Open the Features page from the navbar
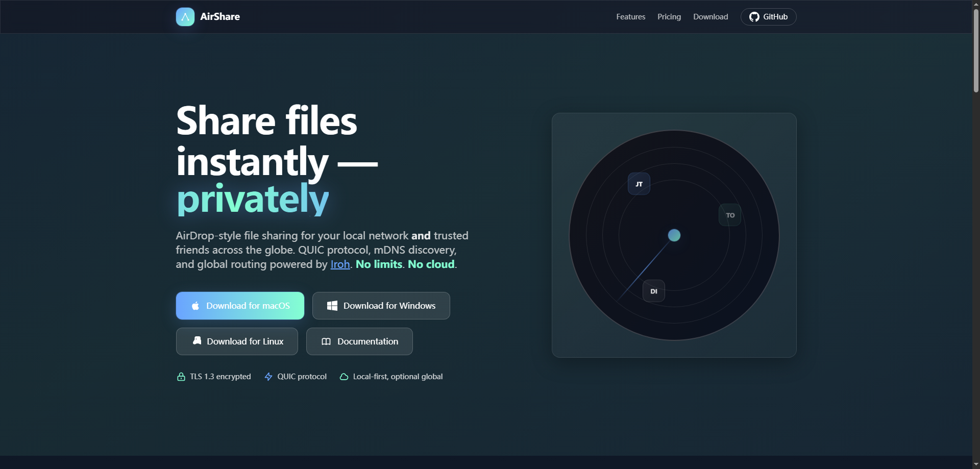The height and width of the screenshot is (469, 980). point(630,16)
